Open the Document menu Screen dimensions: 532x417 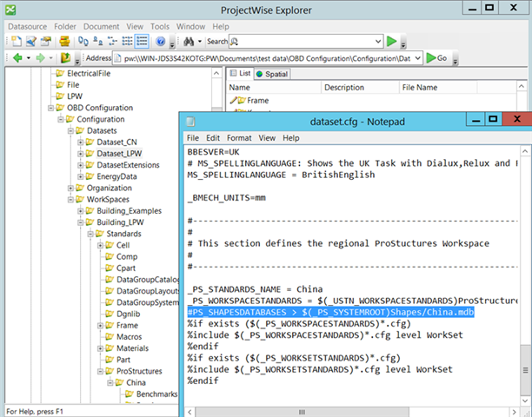pyautogui.click(x=102, y=26)
